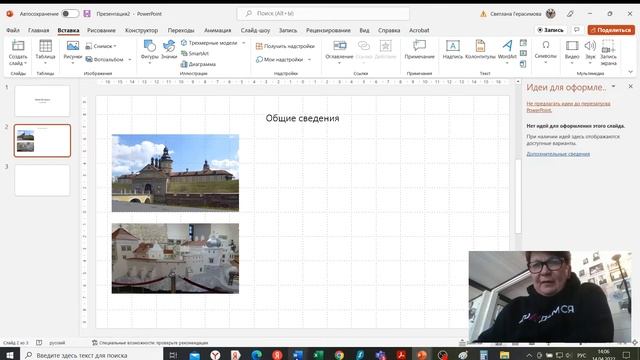
Task: Open the Файл (File) menu
Action: click(13, 30)
